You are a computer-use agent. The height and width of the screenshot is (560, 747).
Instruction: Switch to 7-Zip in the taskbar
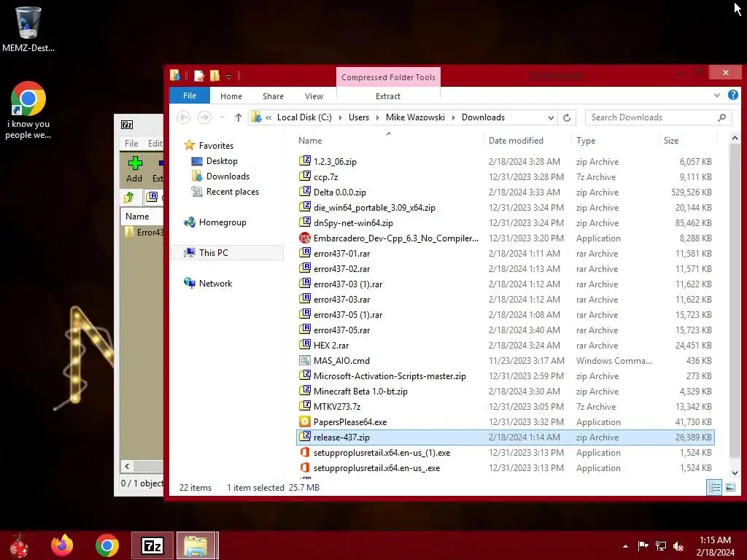point(152,545)
